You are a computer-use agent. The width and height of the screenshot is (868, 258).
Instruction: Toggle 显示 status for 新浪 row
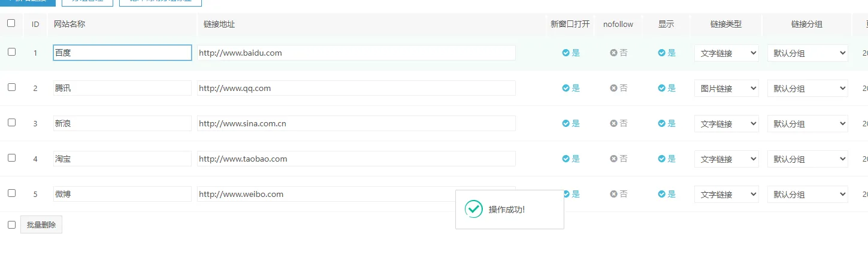click(667, 123)
